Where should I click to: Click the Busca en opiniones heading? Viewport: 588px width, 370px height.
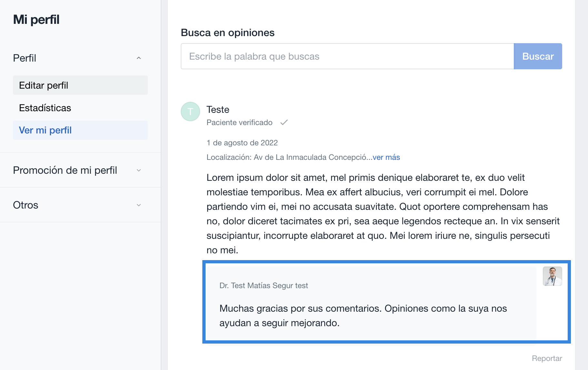point(227,33)
